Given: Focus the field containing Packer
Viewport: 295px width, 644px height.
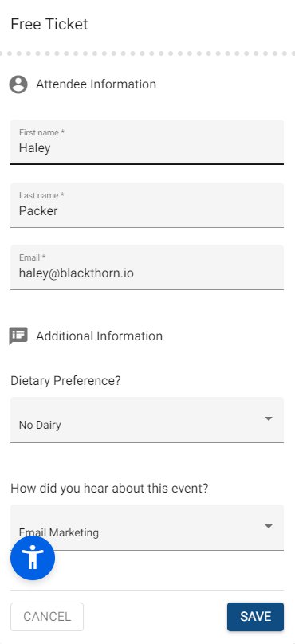Looking at the screenshot, I should [x=147, y=205].
